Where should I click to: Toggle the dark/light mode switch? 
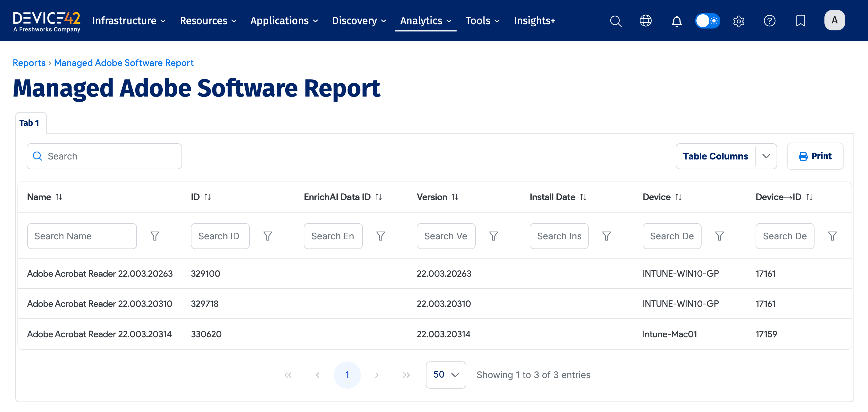click(x=707, y=20)
